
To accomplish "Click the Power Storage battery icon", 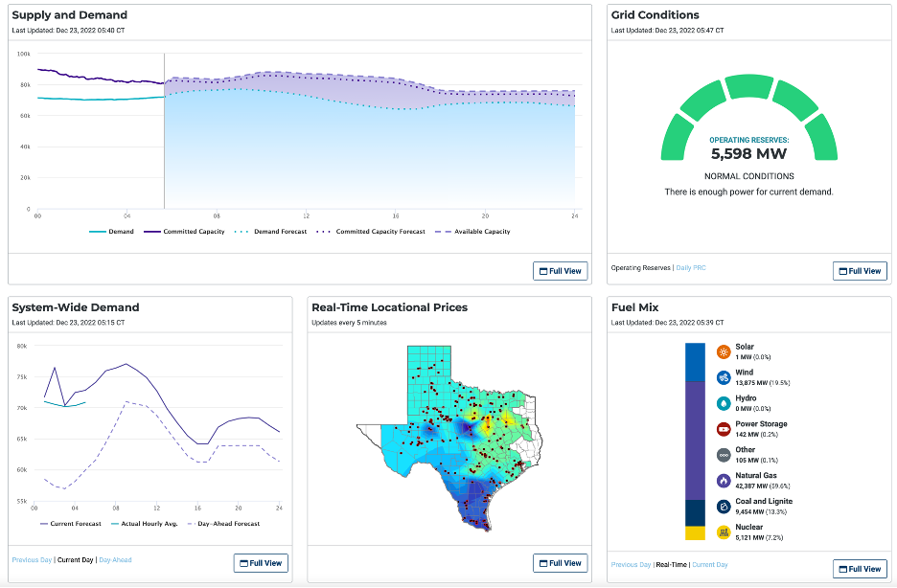I will point(723,427).
